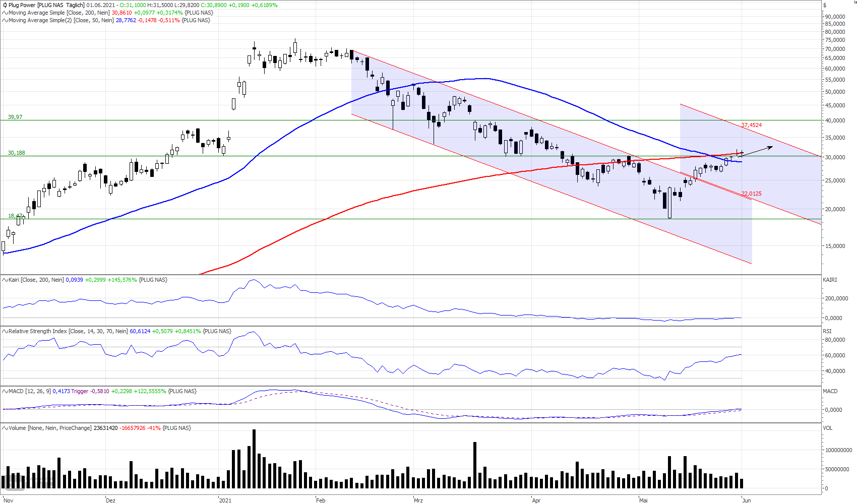Select the Moving Average Simple [Close, 200, Nein] label
The image size is (857, 504).
tap(59, 13)
